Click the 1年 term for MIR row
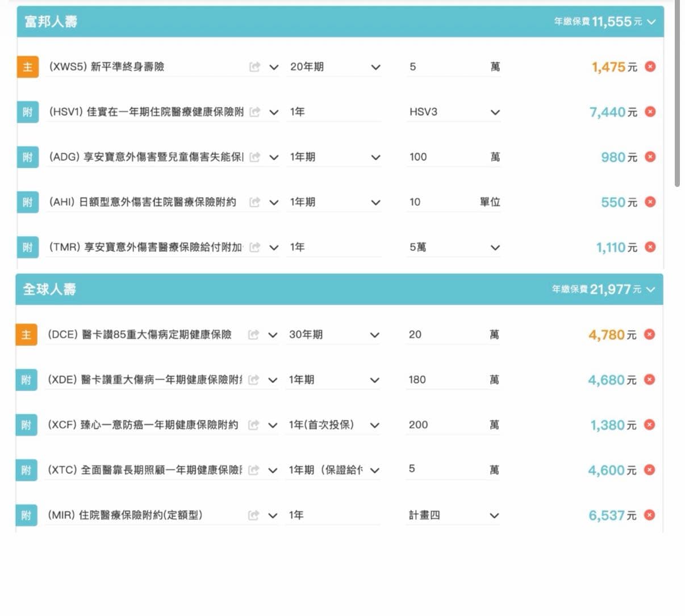Viewport: 685px width, 616px height. (296, 515)
